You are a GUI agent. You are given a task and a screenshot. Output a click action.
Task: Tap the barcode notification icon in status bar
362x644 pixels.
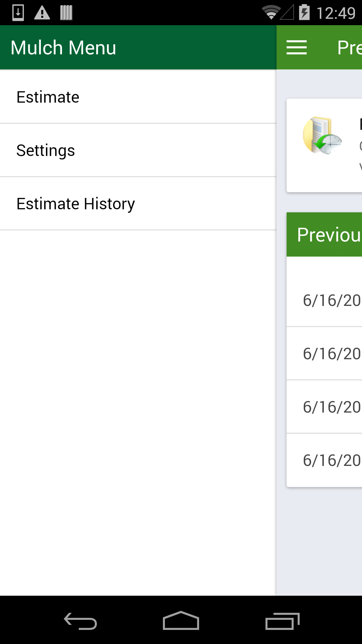(x=66, y=13)
